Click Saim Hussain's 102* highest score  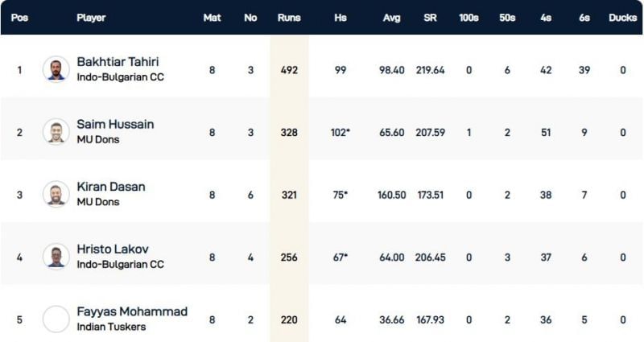coord(341,133)
